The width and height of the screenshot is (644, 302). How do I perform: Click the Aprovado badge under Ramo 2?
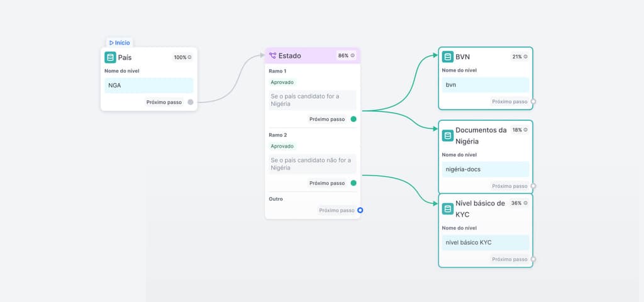click(x=282, y=146)
